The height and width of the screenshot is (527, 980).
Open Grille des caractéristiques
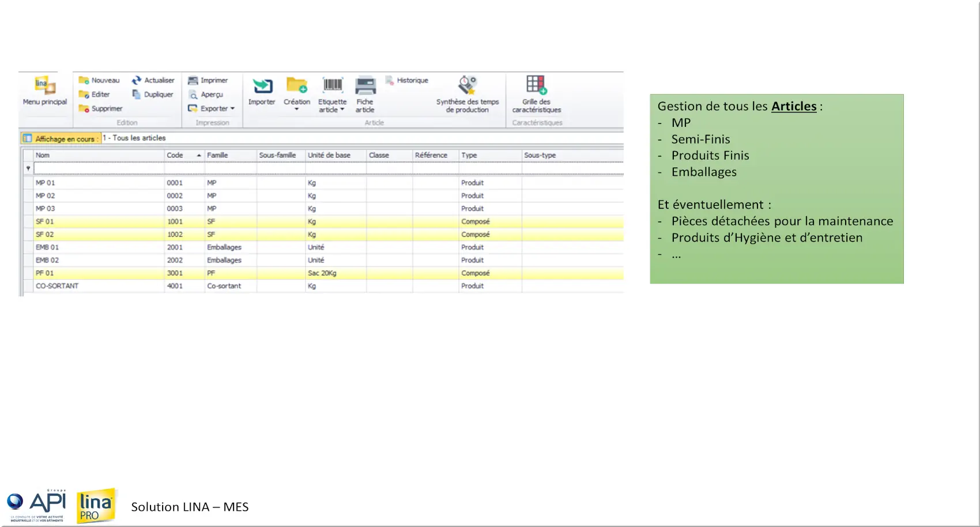(x=537, y=94)
